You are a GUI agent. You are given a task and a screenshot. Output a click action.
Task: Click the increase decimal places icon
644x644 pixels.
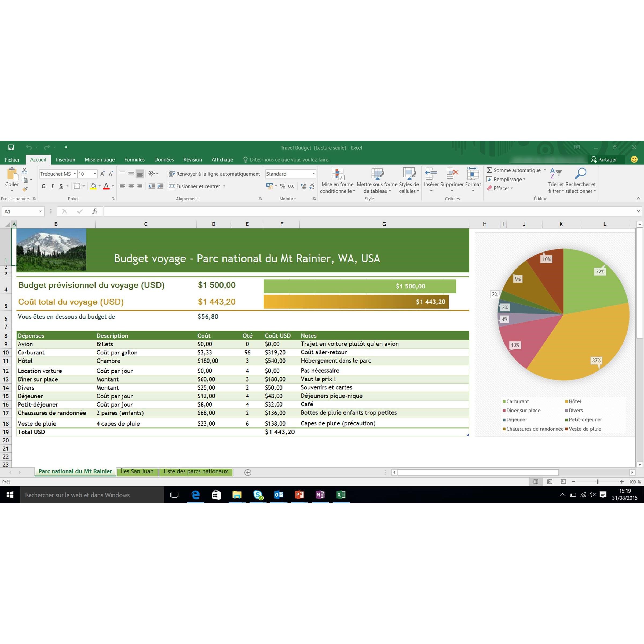pyautogui.click(x=303, y=186)
